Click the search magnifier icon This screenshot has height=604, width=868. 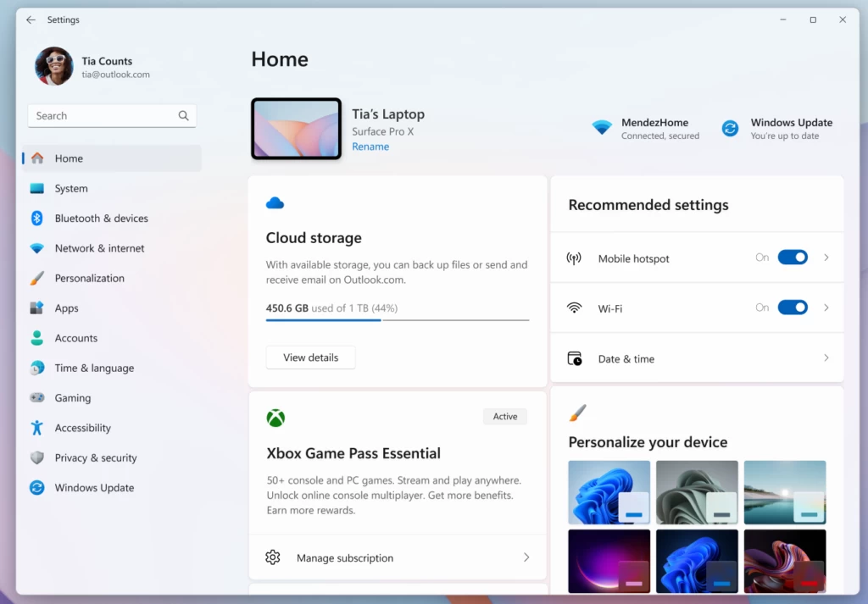click(x=183, y=115)
